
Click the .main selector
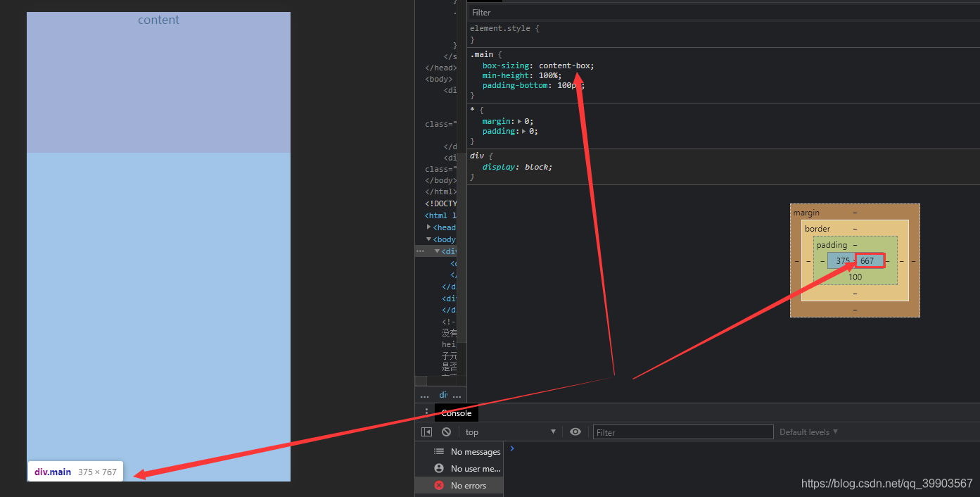click(x=482, y=54)
